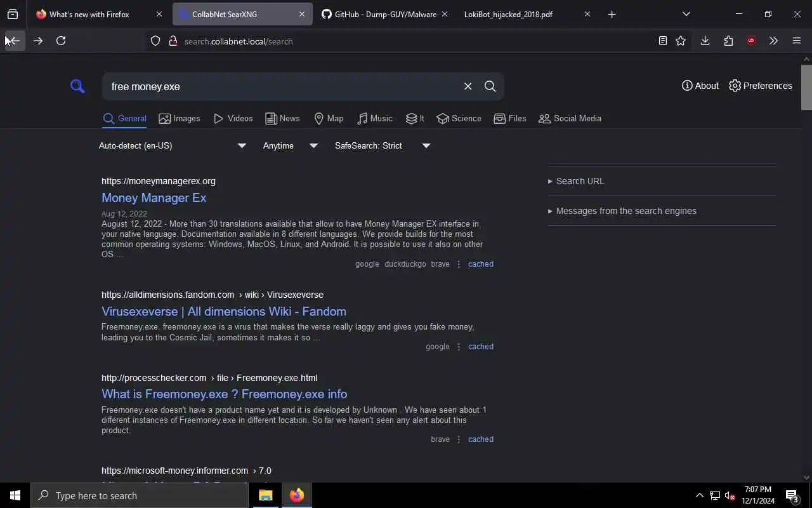
Task: Open File Explorer from taskbar
Action: (265, 495)
